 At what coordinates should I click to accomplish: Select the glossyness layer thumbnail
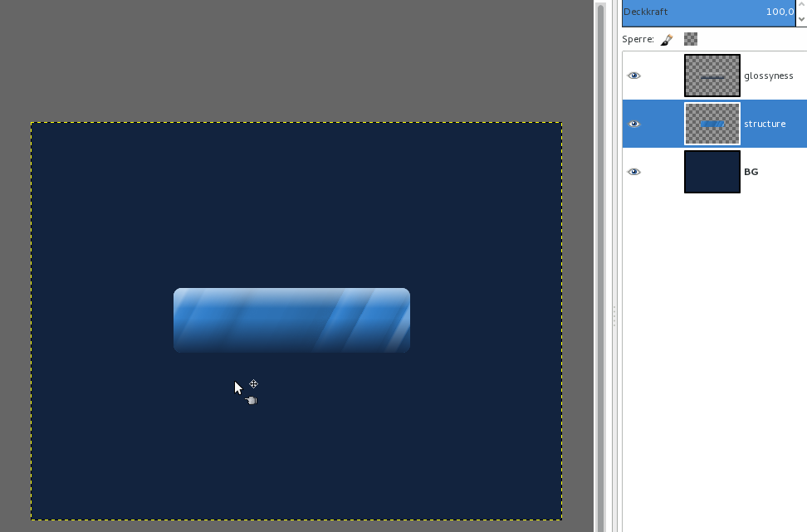[712, 76]
